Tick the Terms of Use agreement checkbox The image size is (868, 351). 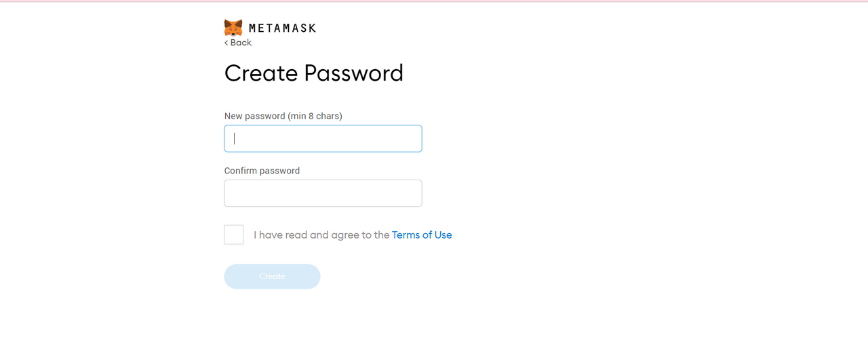(234, 234)
